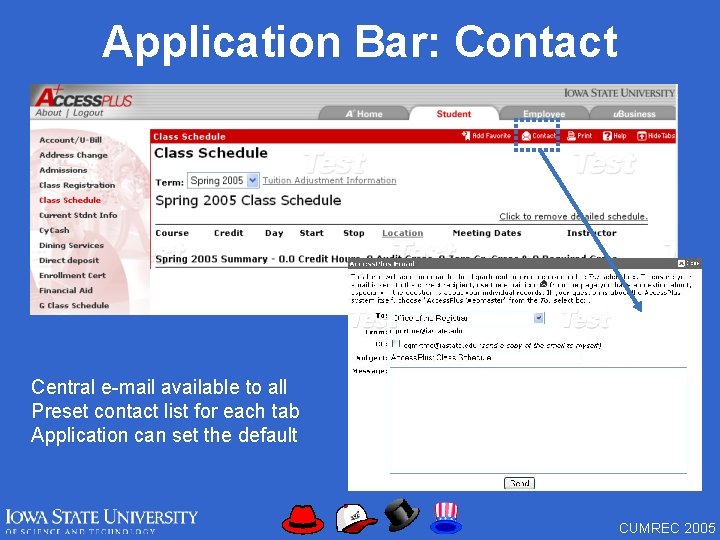Viewport: 720px width, 540px height.
Task: Click the About link
Action: click(48, 113)
